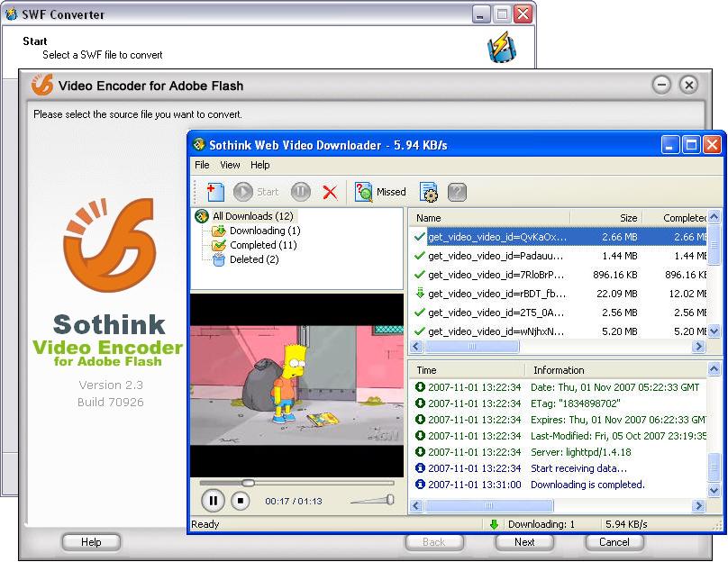Click the Start download button
The image size is (728, 562).
(x=255, y=192)
